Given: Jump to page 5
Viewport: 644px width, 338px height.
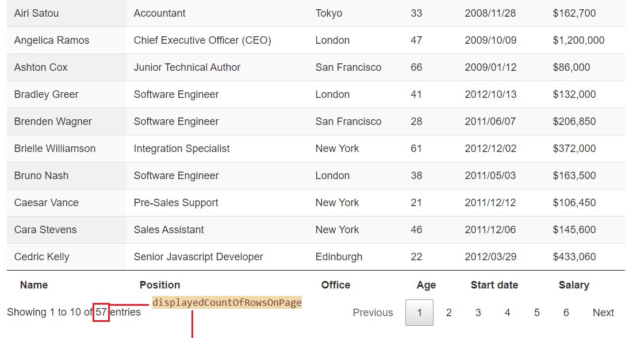Looking at the screenshot, I should [536, 312].
